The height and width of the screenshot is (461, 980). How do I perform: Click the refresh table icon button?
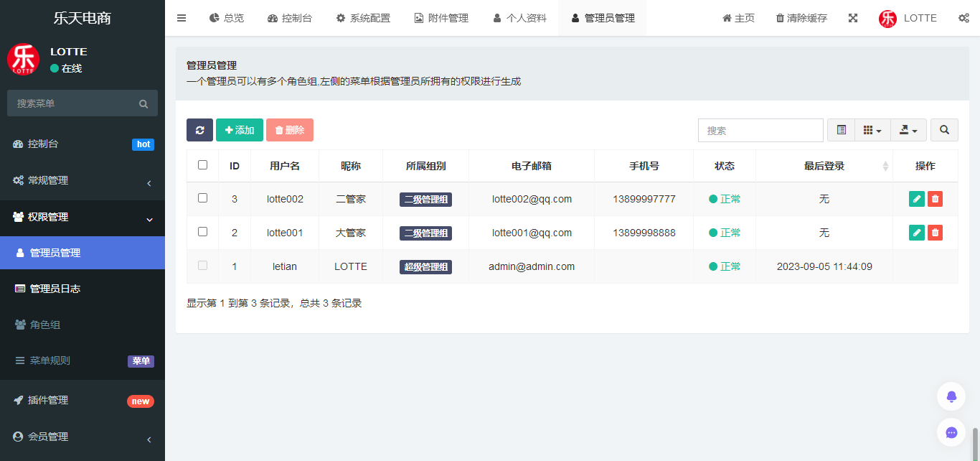tap(199, 130)
